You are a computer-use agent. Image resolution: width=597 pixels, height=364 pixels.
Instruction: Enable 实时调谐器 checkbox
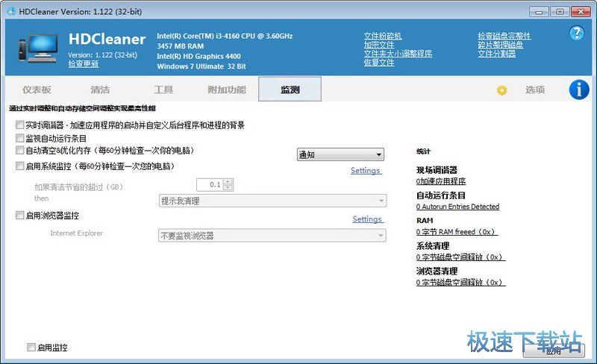coord(20,125)
